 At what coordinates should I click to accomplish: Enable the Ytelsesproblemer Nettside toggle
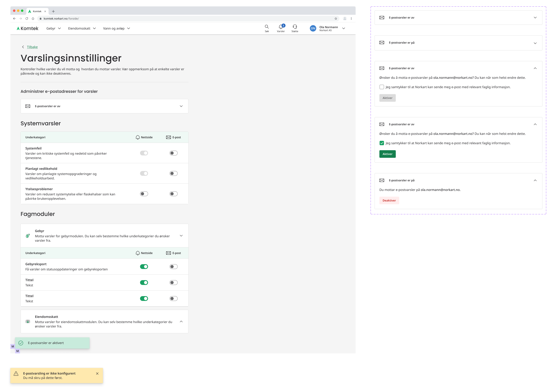144,194
